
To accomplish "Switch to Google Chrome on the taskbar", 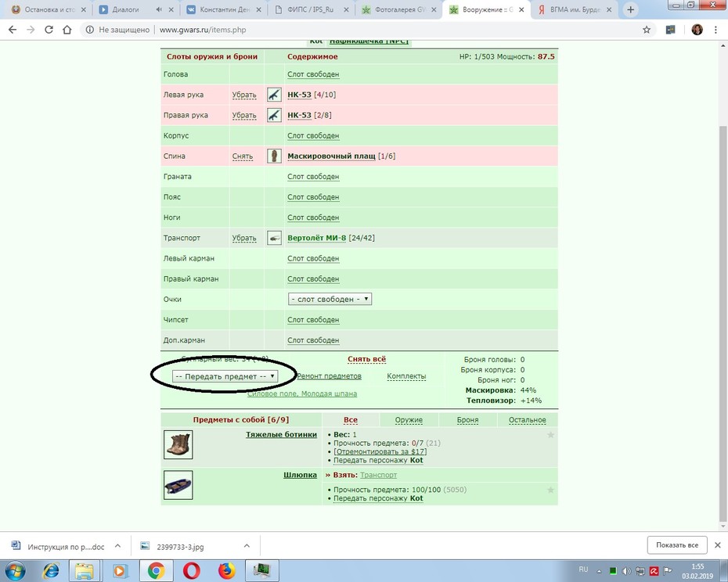I will pos(157,571).
